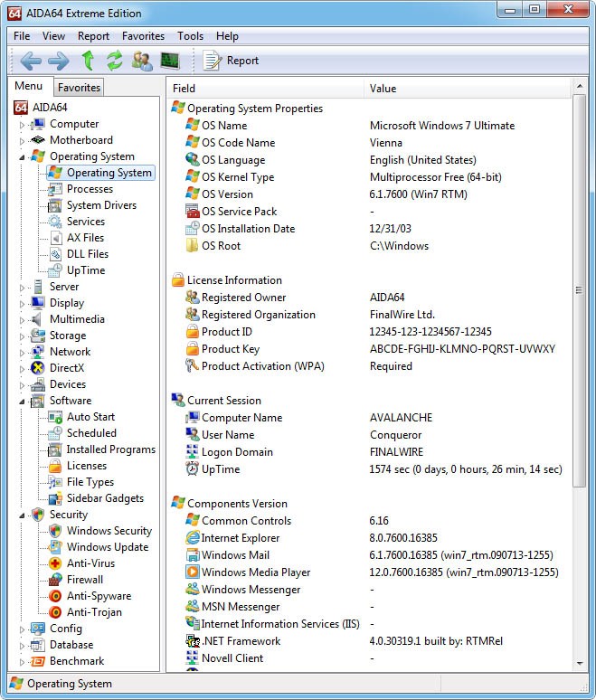Select the UpTime icon in the tree
Screen dimensions: 596x700
pos(55,270)
